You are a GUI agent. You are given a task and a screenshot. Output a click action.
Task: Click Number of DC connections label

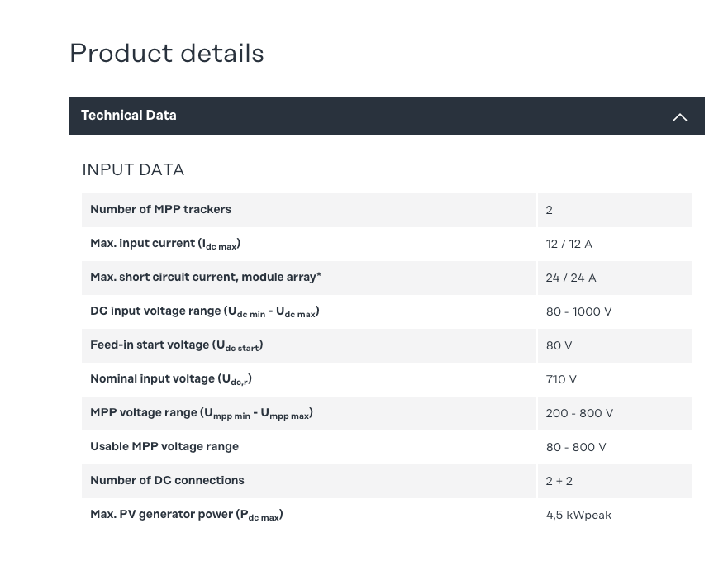pos(167,481)
